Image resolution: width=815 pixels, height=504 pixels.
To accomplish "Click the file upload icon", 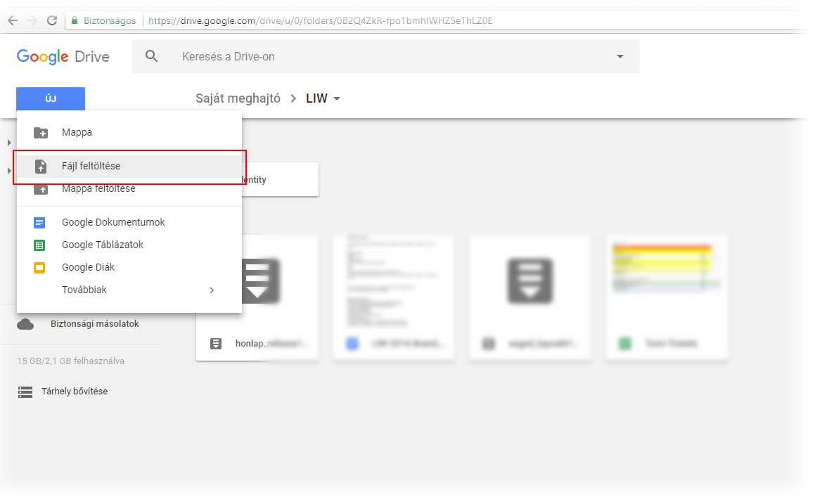I will pyautogui.click(x=41, y=167).
